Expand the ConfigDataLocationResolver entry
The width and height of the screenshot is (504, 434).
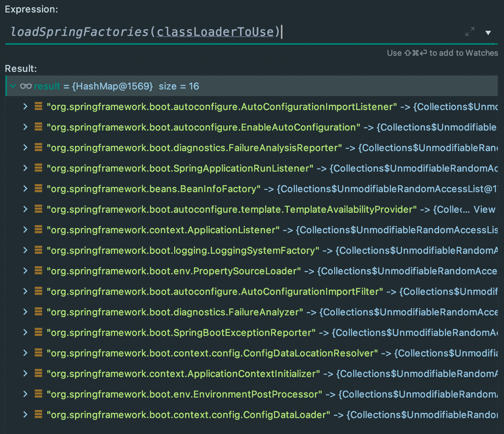point(25,353)
